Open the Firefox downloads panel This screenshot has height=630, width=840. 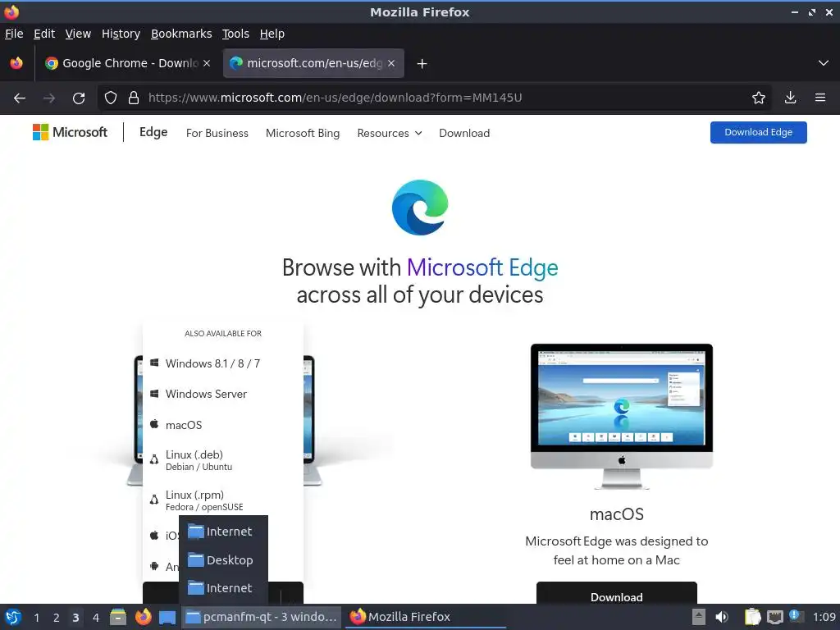tap(790, 98)
